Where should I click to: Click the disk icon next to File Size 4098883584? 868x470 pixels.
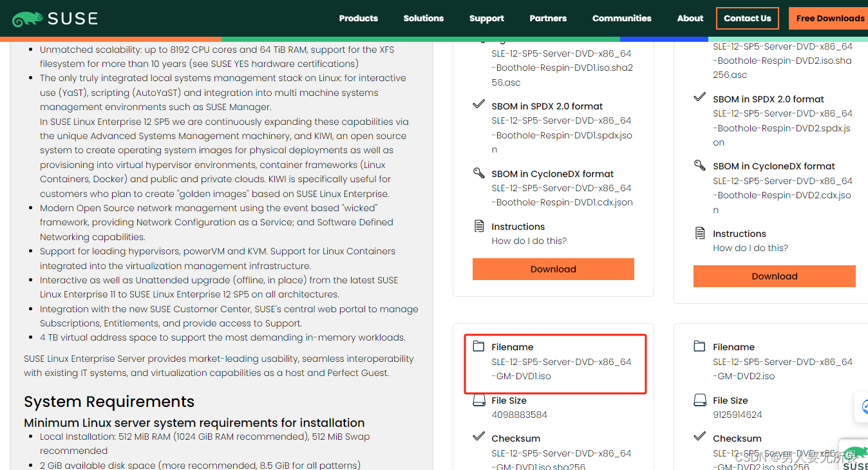[x=479, y=399]
